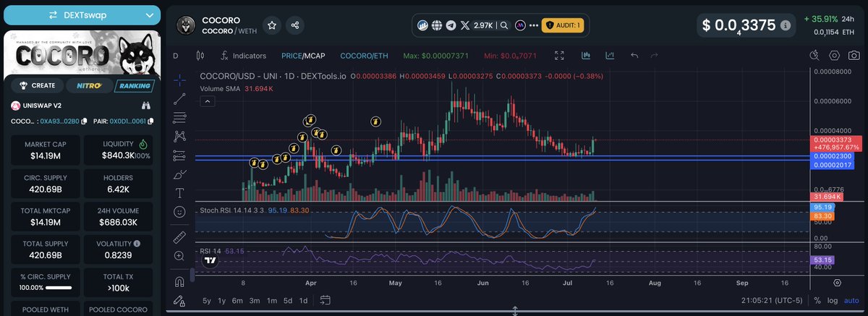Viewport: 868px width, 316px height.
Task: Select the pattern drawing tool
Action: 179,136
